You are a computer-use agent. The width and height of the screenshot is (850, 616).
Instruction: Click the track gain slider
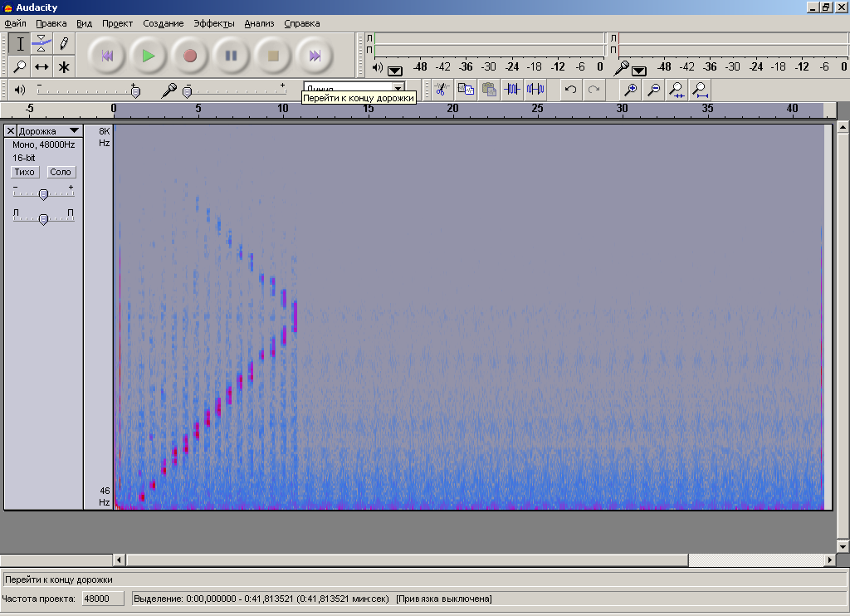click(43, 193)
